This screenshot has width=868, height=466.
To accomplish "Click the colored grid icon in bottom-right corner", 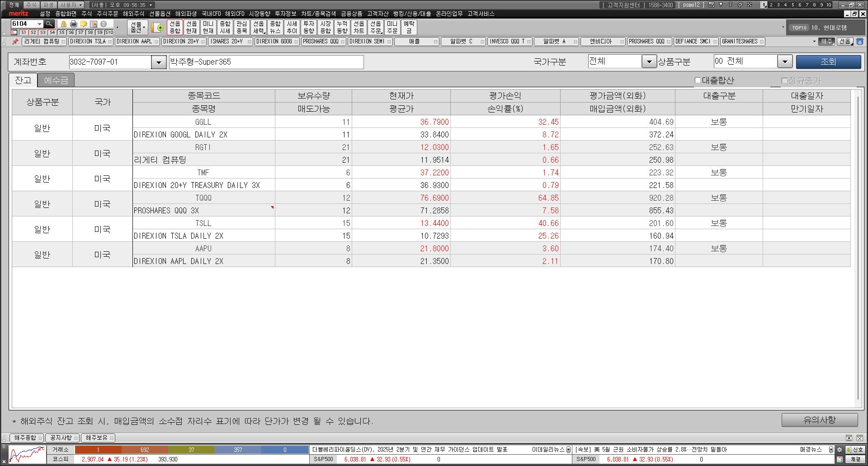I will (840, 460).
